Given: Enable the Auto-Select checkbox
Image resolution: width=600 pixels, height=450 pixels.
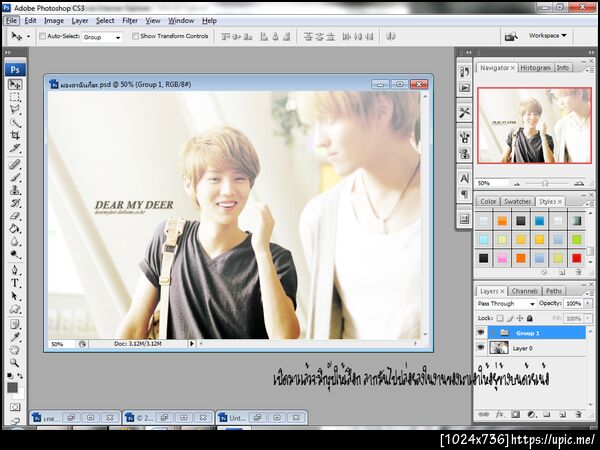Looking at the screenshot, I should [42, 36].
